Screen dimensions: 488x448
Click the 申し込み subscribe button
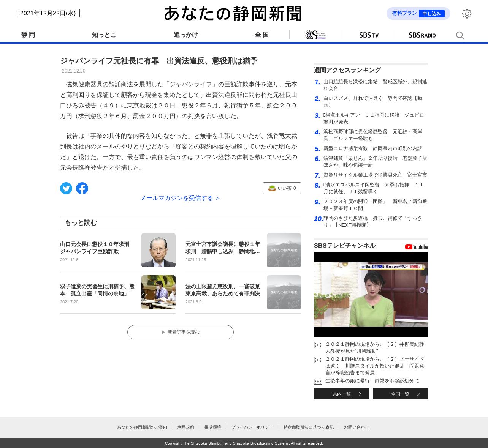[x=432, y=14]
